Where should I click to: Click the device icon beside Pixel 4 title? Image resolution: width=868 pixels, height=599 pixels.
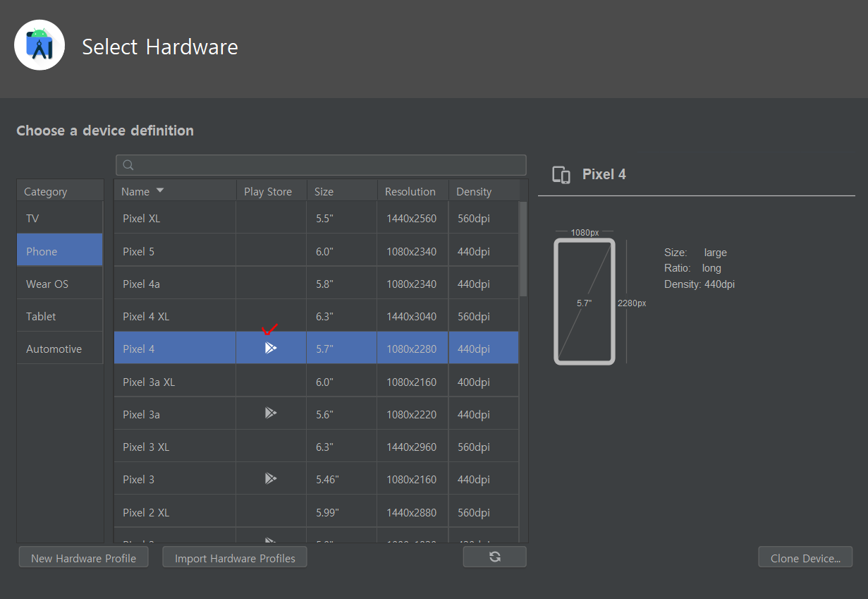(561, 175)
